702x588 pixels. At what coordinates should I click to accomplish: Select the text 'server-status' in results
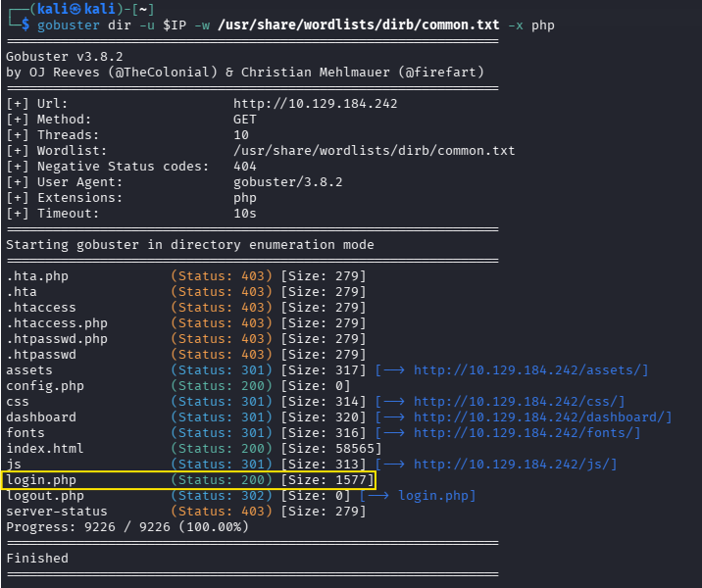tap(57, 512)
